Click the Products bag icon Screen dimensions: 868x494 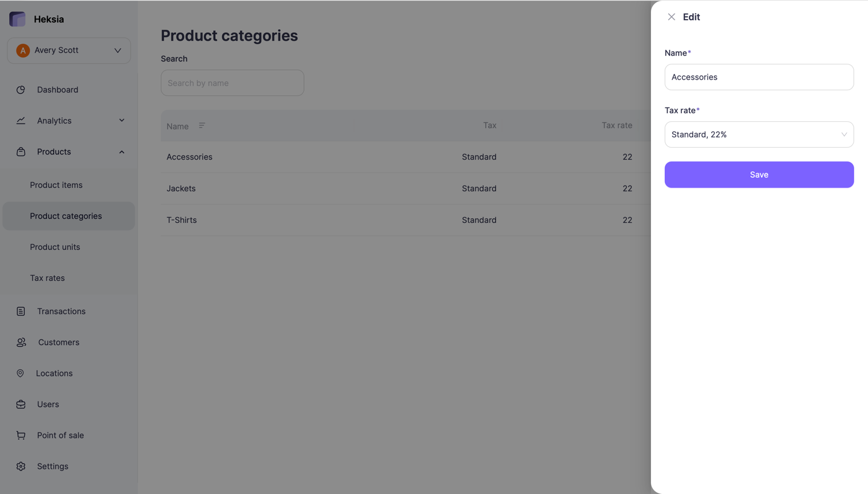(x=21, y=152)
